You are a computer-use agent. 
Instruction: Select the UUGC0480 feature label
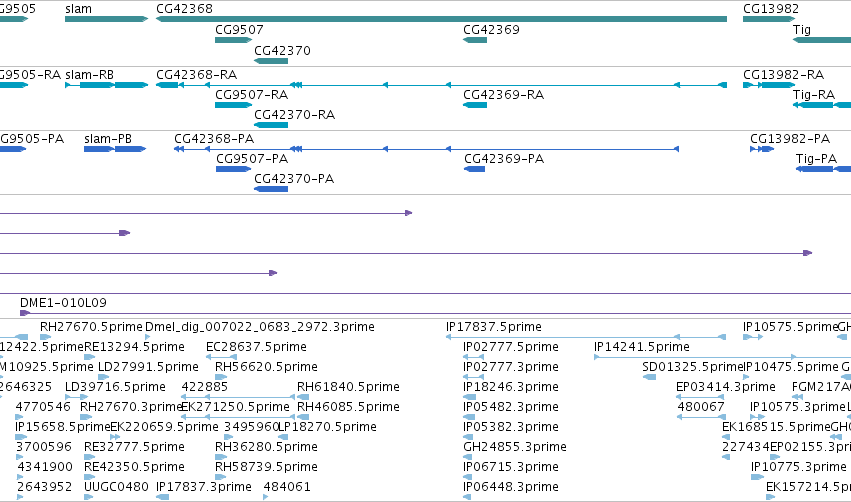(x=116, y=487)
